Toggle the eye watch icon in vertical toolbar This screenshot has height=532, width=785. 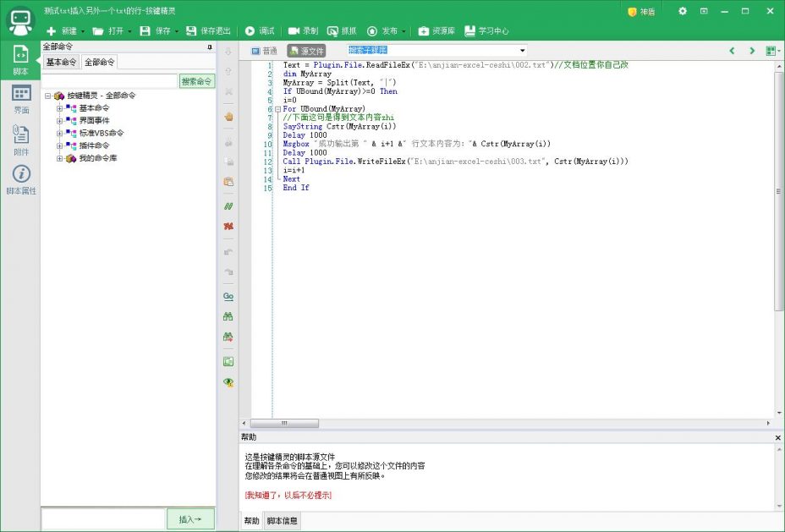coord(228,382)
